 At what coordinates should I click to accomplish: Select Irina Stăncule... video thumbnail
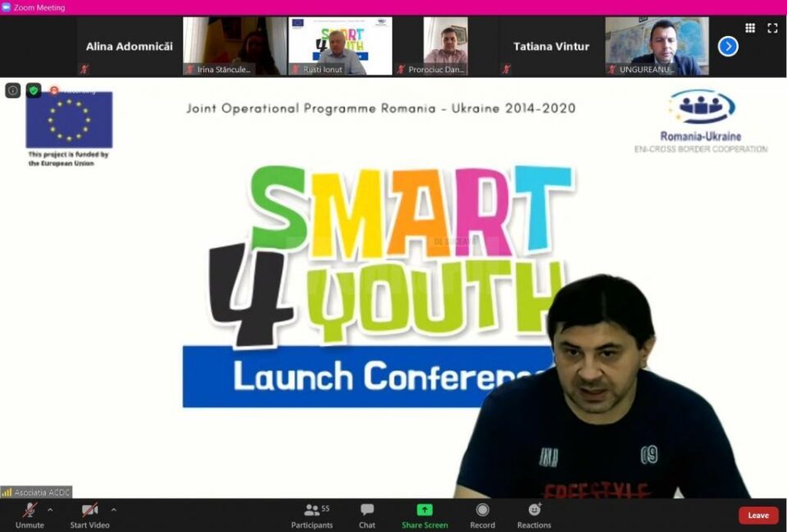coord(234,46)
